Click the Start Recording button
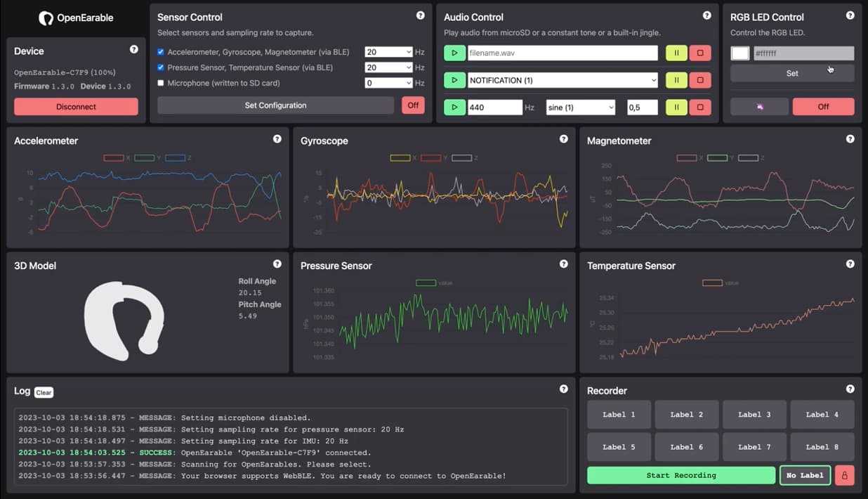The image size is (868, 499). [680, 475]
